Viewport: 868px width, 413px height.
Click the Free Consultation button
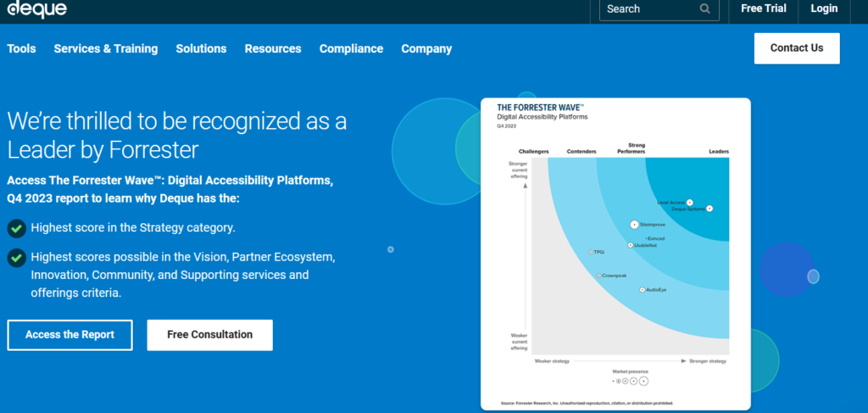click(210, 335)
